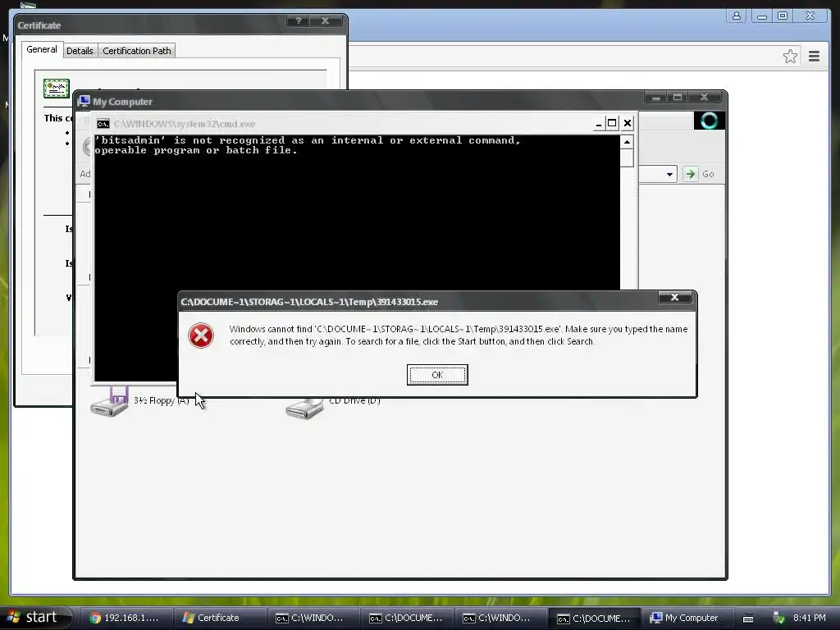
Task: Close the Certificate window
Action: tap(325, 21)
